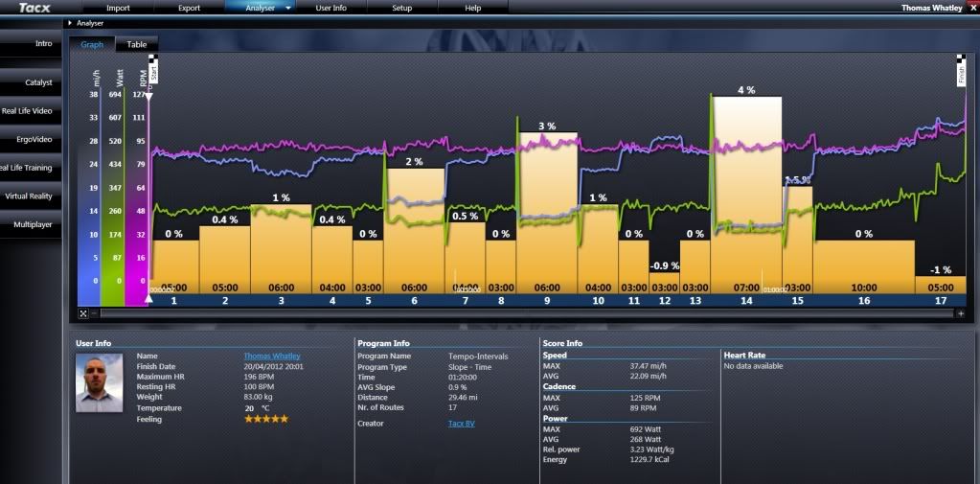Open the Analyser dropdown arrow
The width and height of the screenshot is (980, 484).
point(288,8)
